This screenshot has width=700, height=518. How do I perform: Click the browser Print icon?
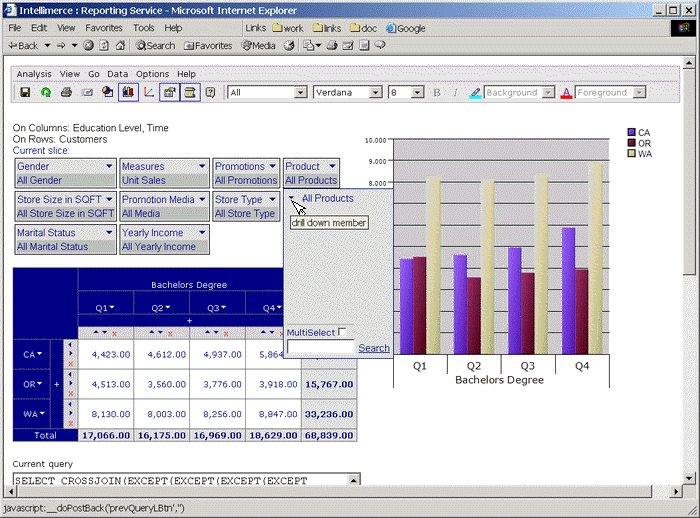[x=332, y=46]
